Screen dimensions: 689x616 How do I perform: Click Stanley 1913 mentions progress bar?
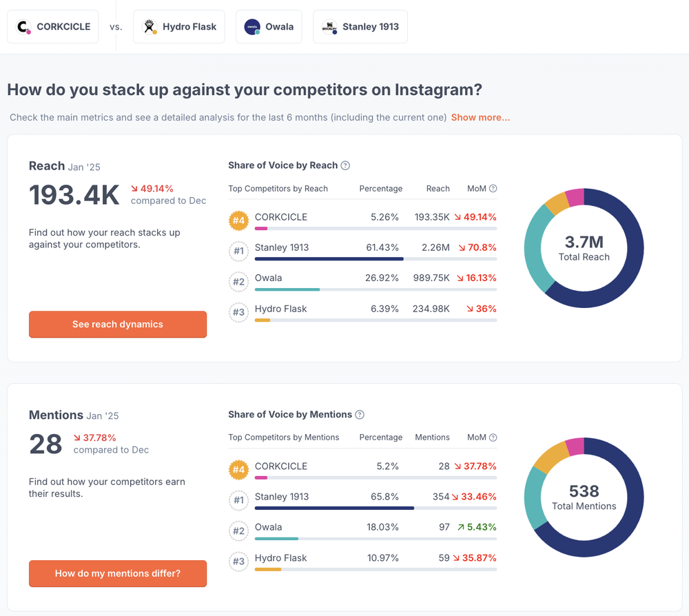[x=334, y=508]
